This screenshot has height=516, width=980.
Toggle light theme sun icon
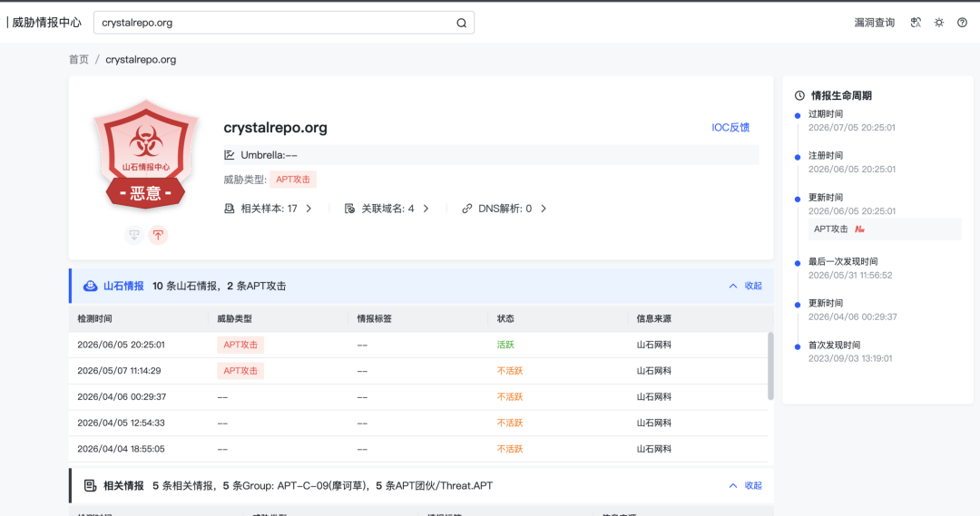pos(939,23)
